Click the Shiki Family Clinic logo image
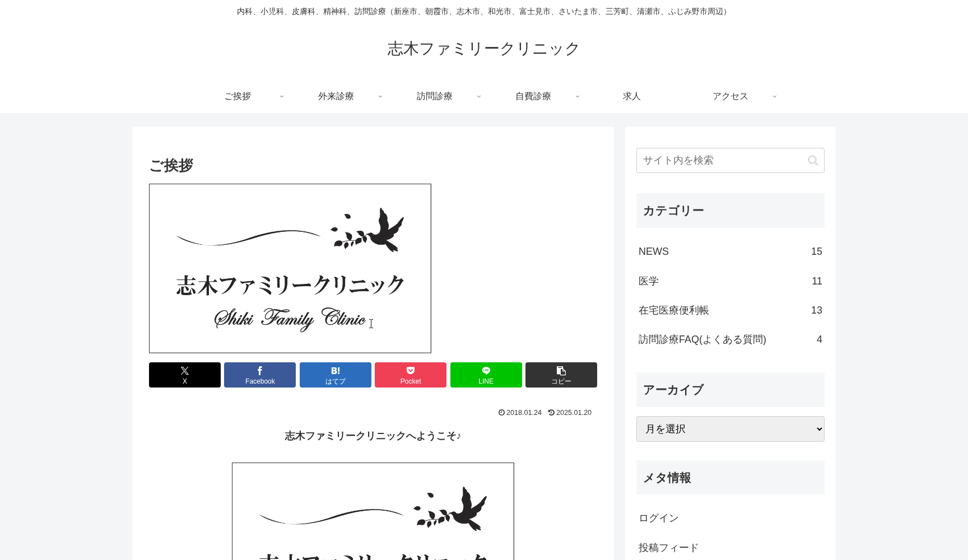968x560 pixels. 290,268
